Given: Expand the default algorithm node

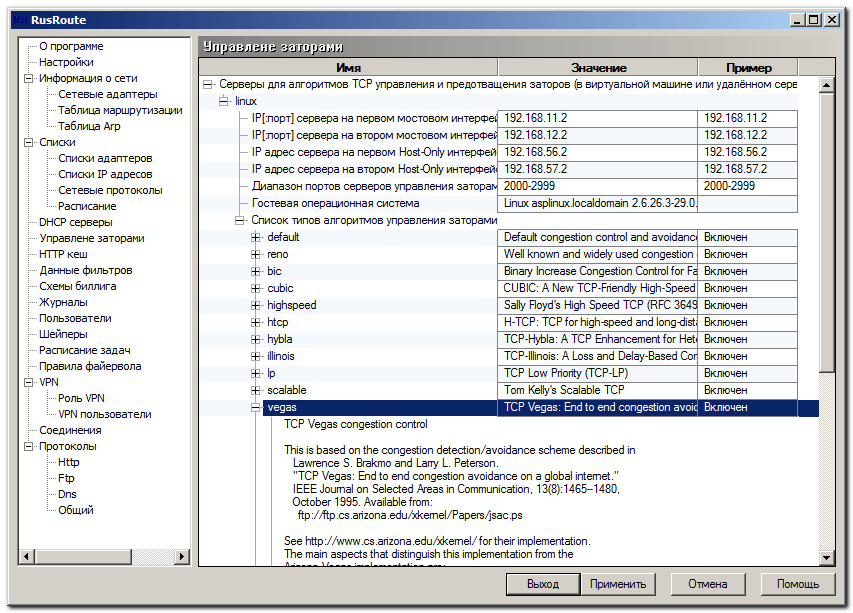Looking at the screenshot, I should 256,237.
